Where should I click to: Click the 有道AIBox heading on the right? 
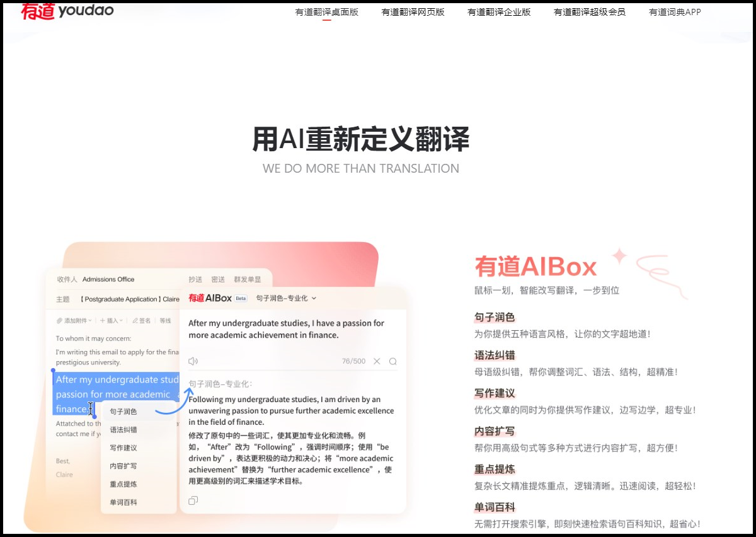pyautogui.click(x=535, y=267)
